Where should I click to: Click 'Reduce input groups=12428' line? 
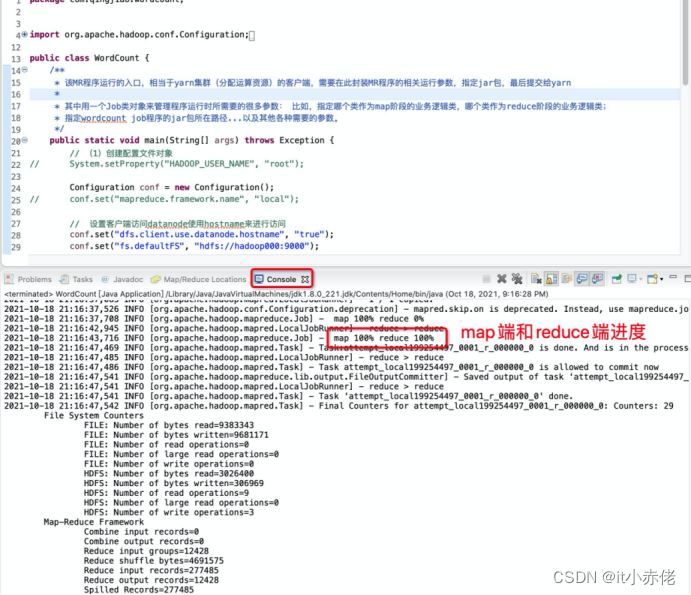[x=146, y=551]
